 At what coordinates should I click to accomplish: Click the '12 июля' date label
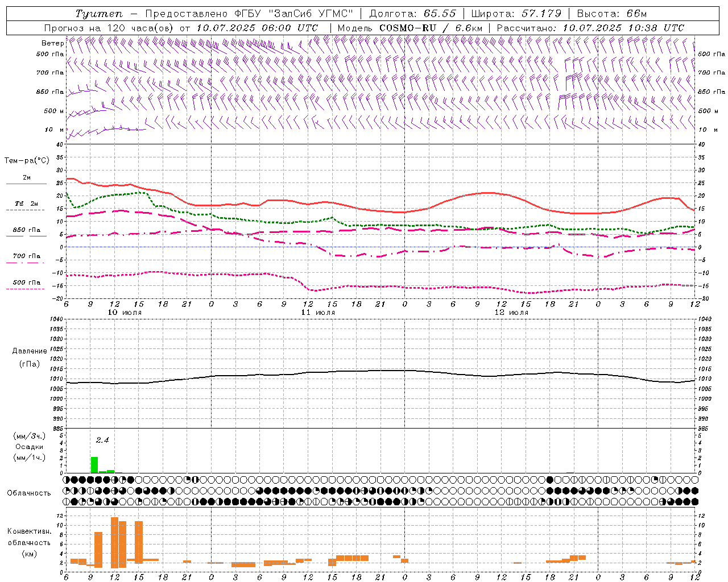511,313
